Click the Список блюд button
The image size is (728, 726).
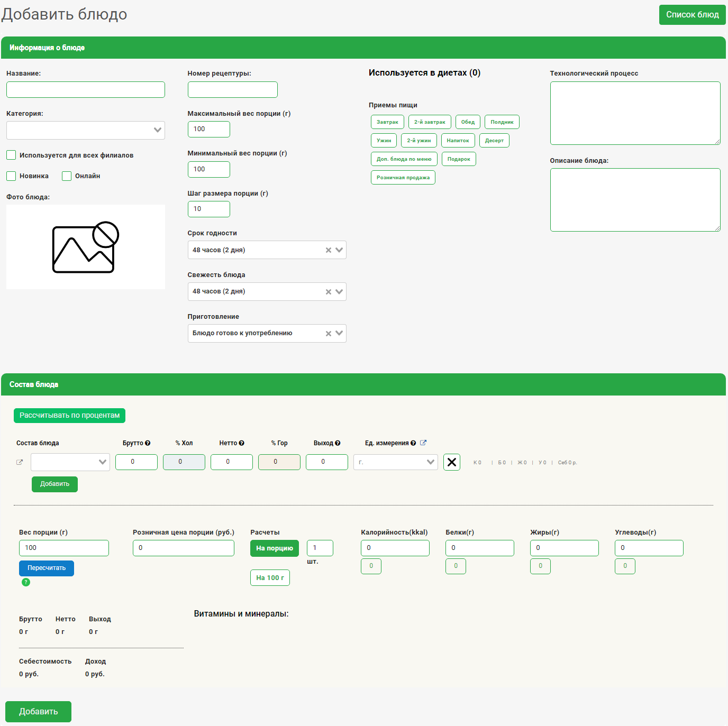tap(692, 15)
